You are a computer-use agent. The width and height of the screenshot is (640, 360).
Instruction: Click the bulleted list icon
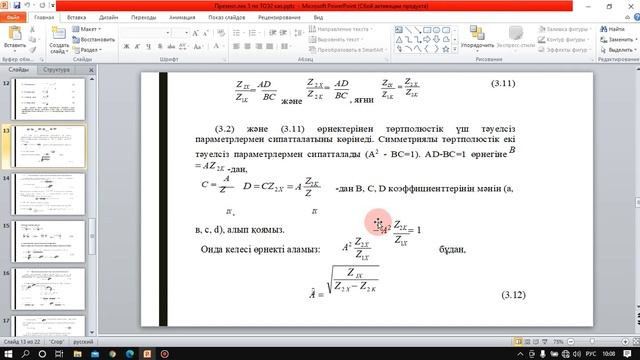tap(237, 33)
